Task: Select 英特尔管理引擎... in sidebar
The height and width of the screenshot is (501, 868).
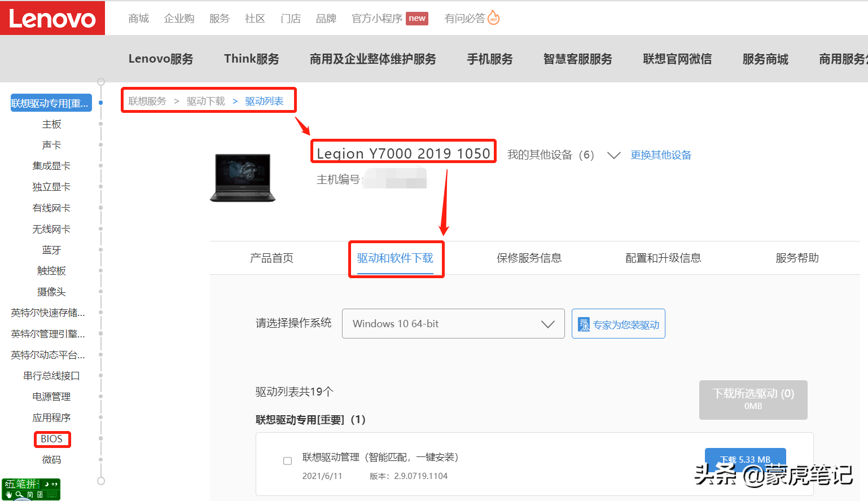Action: (x=48, y=334)
